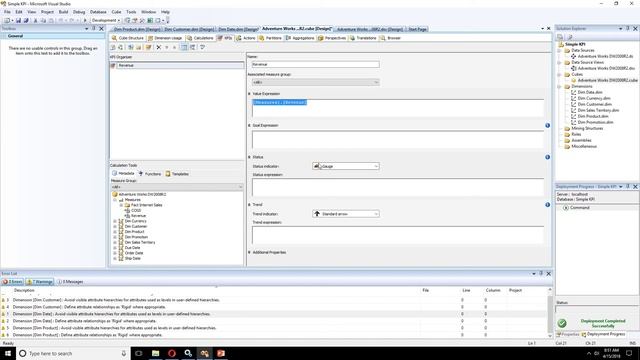Switch to the Calculations tab
The width and height of the screenshot is (640, 360).
(200, 38)
